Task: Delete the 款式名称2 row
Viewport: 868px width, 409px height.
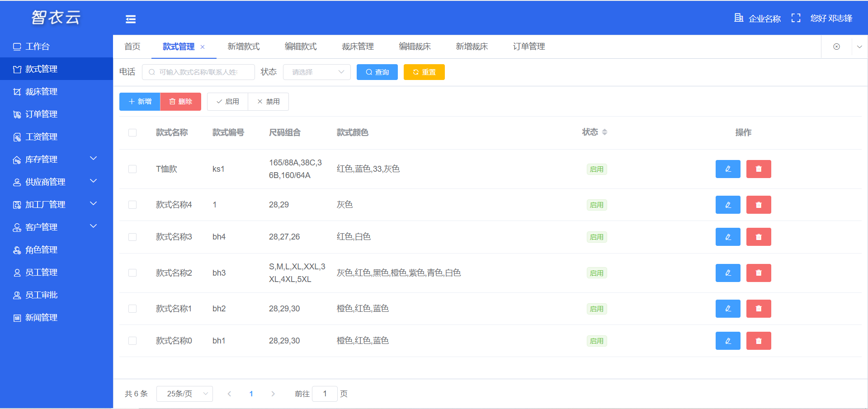Action: pos(759,273)
